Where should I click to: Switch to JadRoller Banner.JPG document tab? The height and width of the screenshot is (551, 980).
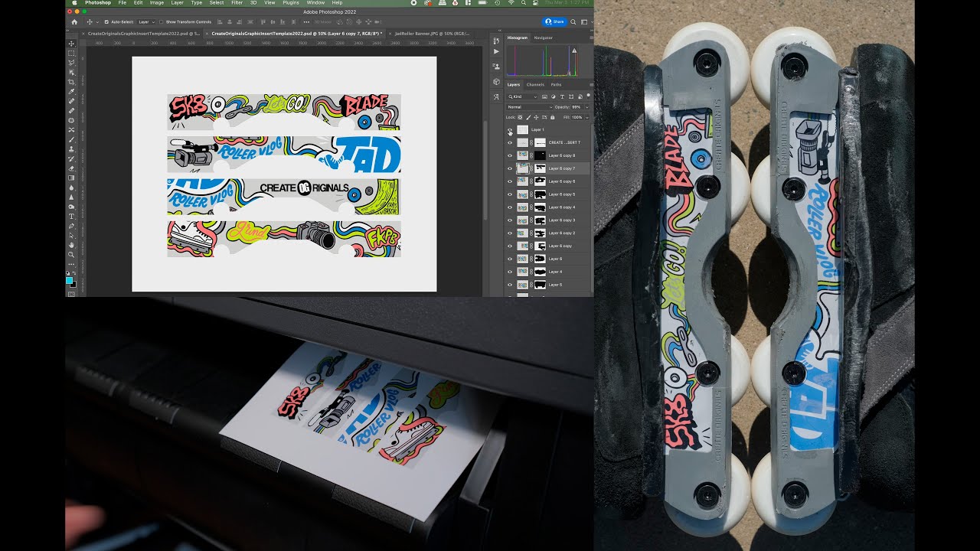[432, 34]
